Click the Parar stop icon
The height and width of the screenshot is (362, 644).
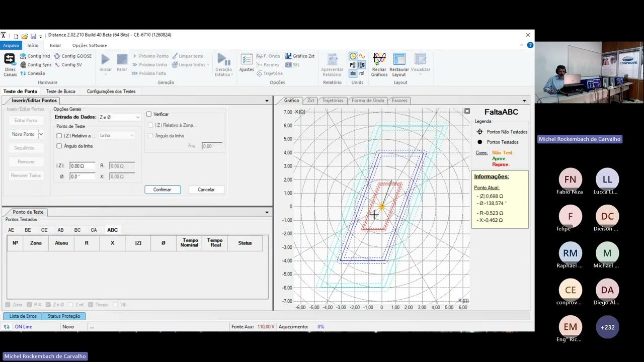122,60
